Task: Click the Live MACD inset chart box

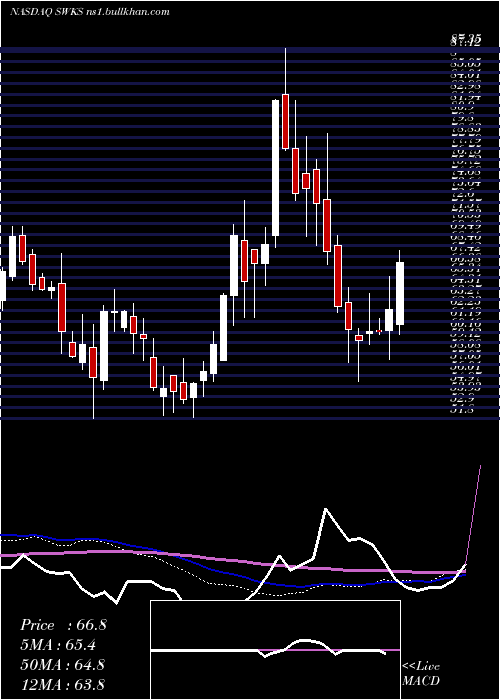Action: (275, 650)
